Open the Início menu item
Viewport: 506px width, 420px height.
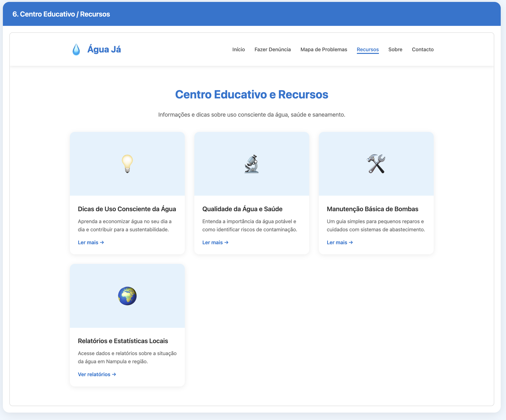(238, 49)
